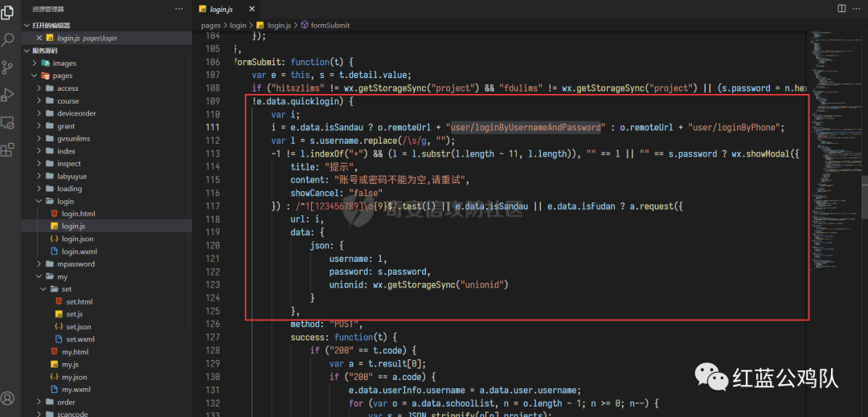Select the login.js pages\login entry in open editors
Screen dimensions: 868x417
coord(107,38)
